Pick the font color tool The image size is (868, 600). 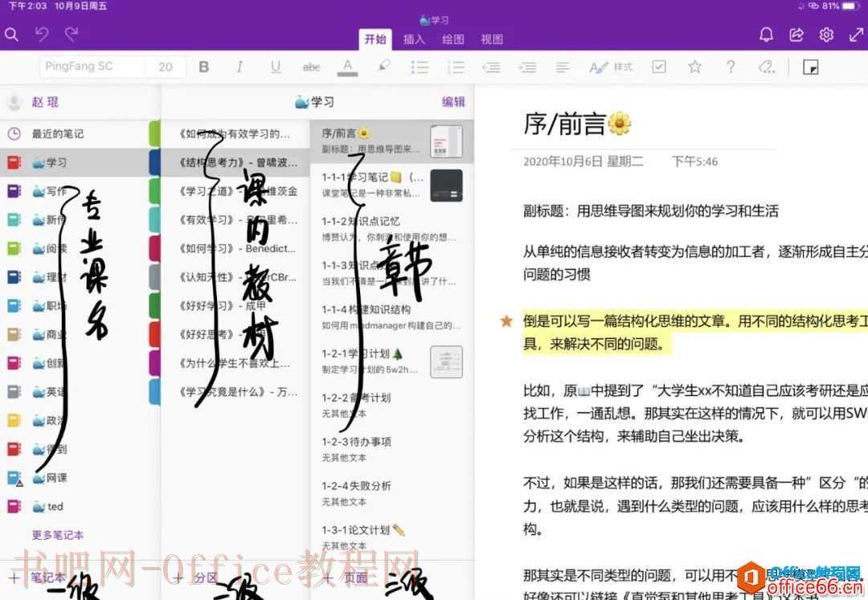tap(347, 67)
